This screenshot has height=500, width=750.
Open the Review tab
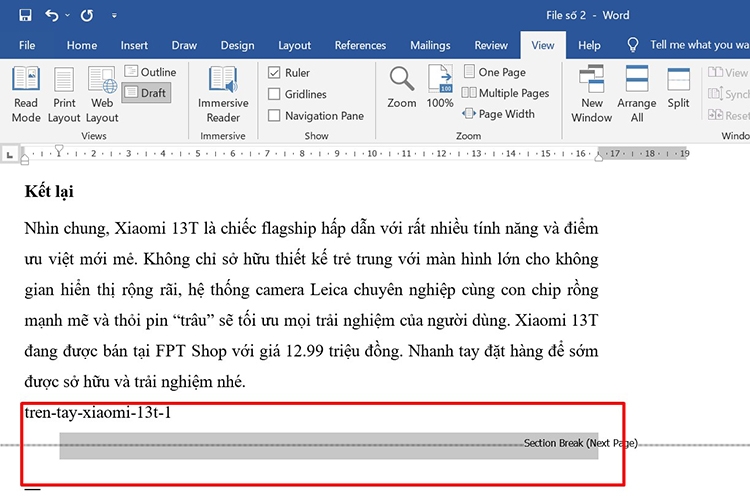pos(491,45)
